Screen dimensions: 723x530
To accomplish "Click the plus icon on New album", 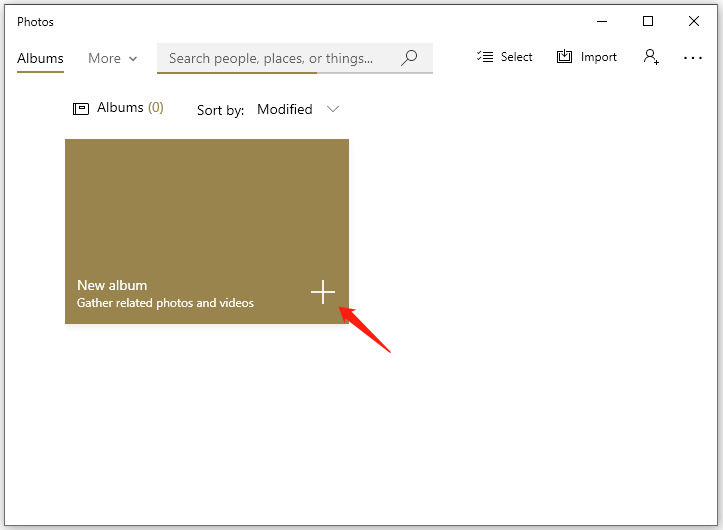I will pyautogui.click(x=323, y=292).
